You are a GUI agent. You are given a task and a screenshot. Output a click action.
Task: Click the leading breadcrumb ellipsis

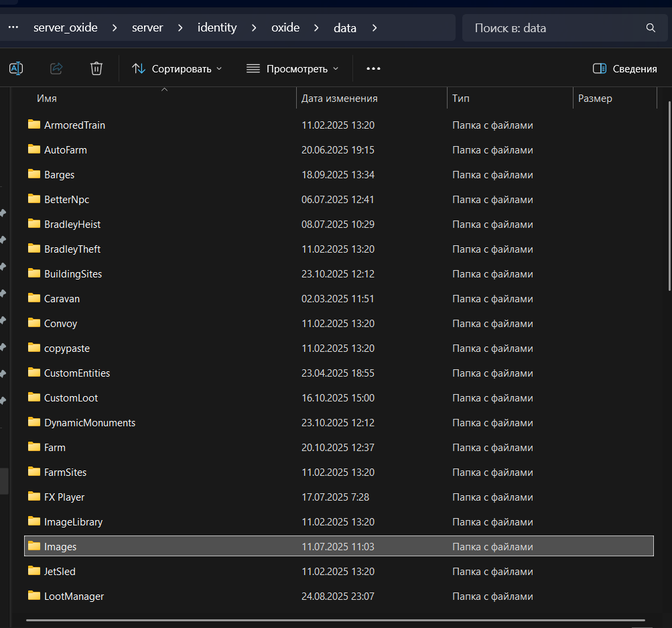(x=13, y=28)
